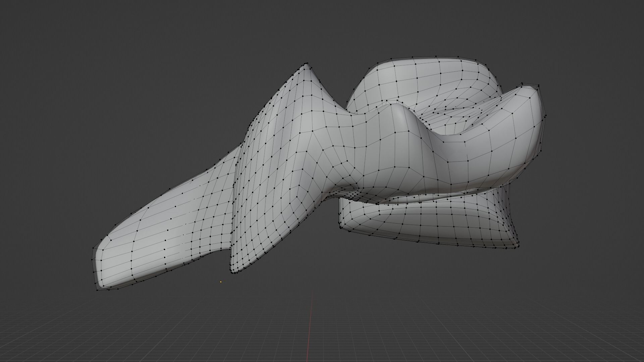Select the vertex at the pointed flap's bottom tip
The width and height of the screenshot is (644, 362).
click(x=232, y=273)
